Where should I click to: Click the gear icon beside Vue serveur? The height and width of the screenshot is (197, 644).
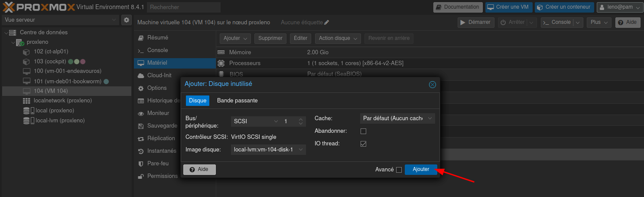coord(126,20)
